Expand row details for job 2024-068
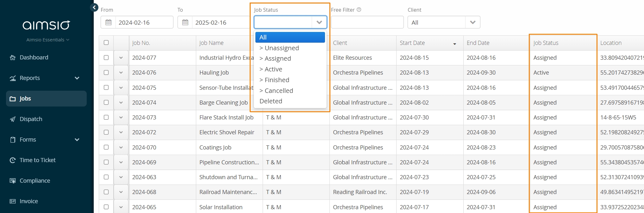 (x=121, y=192)
